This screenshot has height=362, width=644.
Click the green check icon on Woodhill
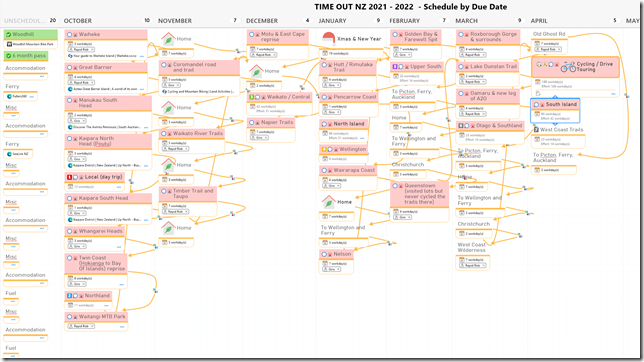(8, 35)
